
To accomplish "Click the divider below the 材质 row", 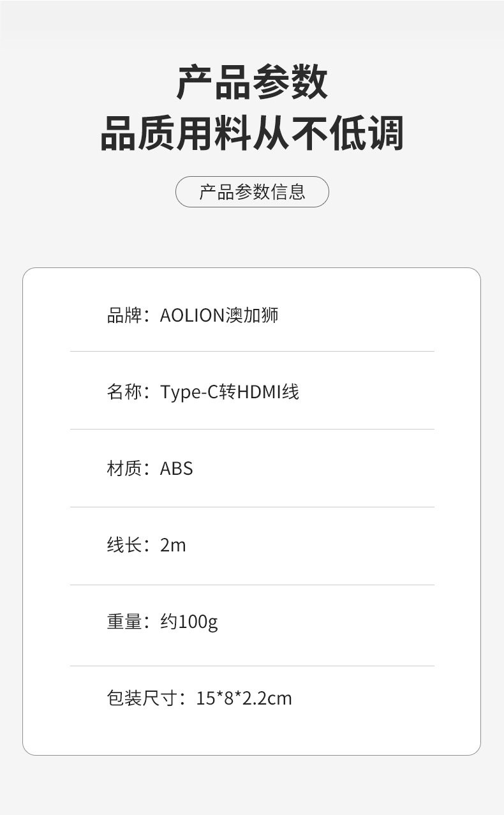I will click(252, 507).
